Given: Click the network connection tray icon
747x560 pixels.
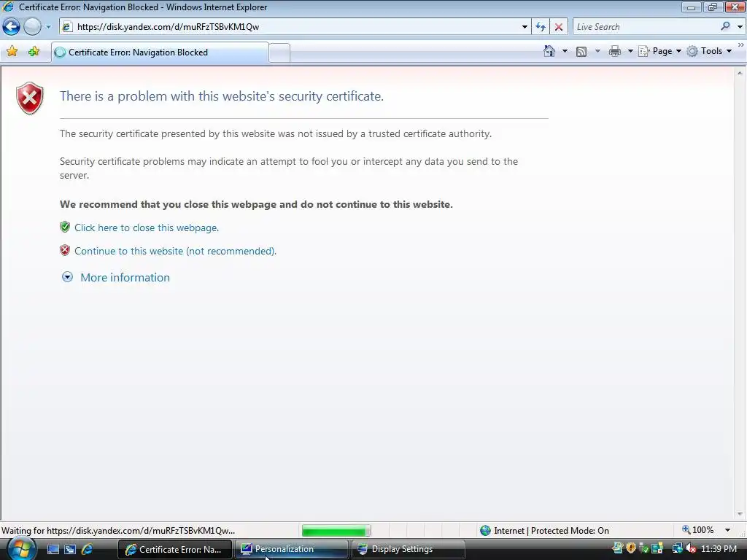Looking at the screenshot, I should coord(677,549).
